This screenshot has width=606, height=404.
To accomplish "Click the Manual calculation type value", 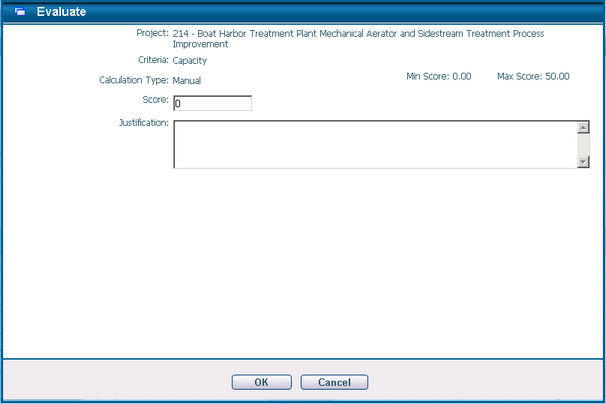I will pyautogui.click(x=187, y=80).
